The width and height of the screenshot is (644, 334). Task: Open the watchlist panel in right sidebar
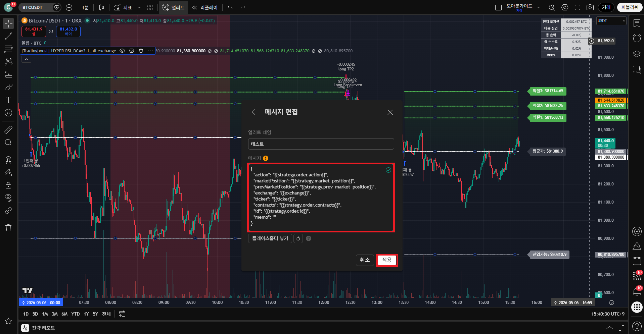(637, 23)
